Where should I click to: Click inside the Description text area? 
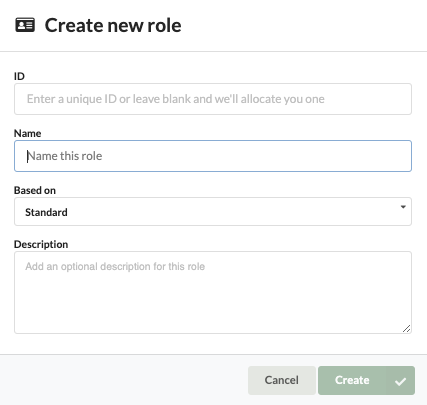pyautogui.click(x=213, y=292)
